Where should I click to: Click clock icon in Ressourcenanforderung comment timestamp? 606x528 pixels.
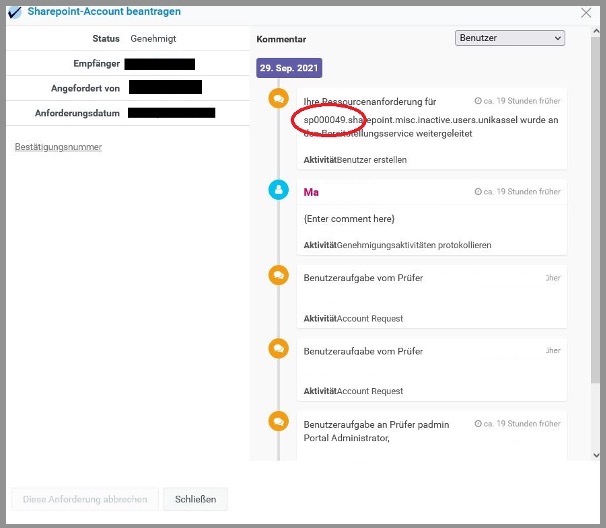point(477,101)
